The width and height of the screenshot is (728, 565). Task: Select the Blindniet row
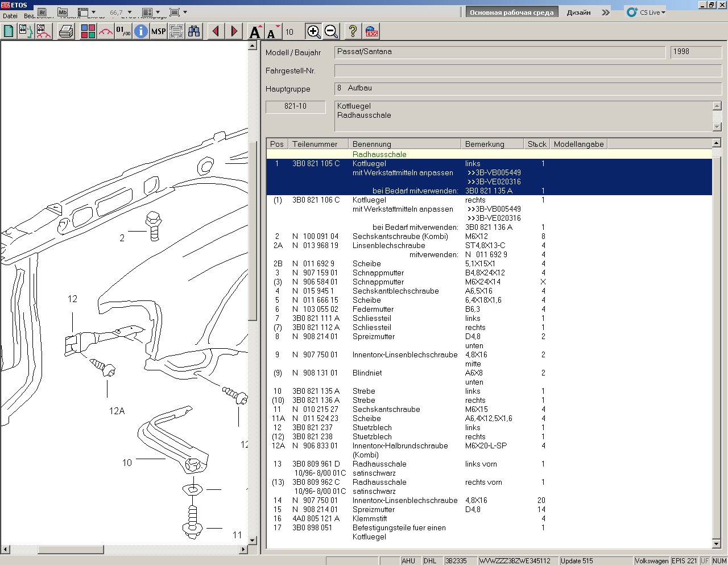489,373
